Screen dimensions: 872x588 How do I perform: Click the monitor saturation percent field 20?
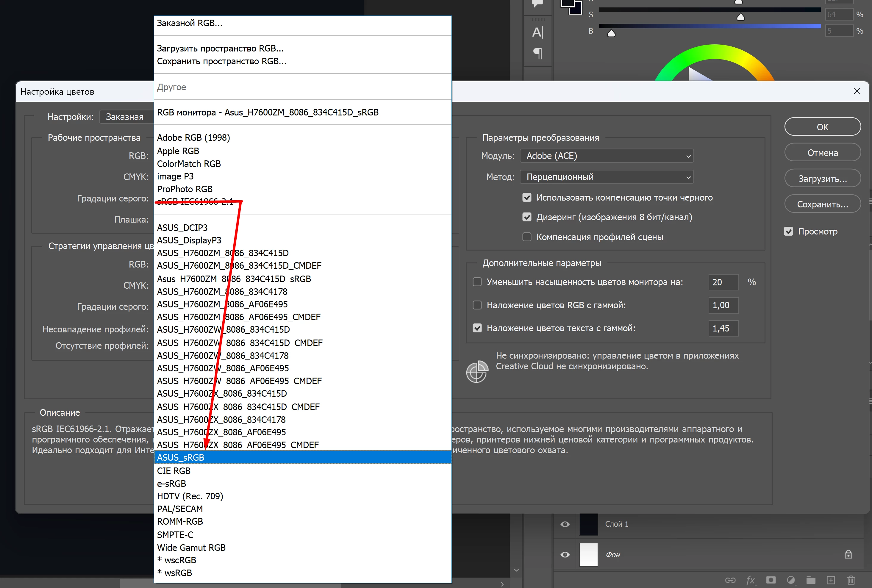tap(723, 282)
